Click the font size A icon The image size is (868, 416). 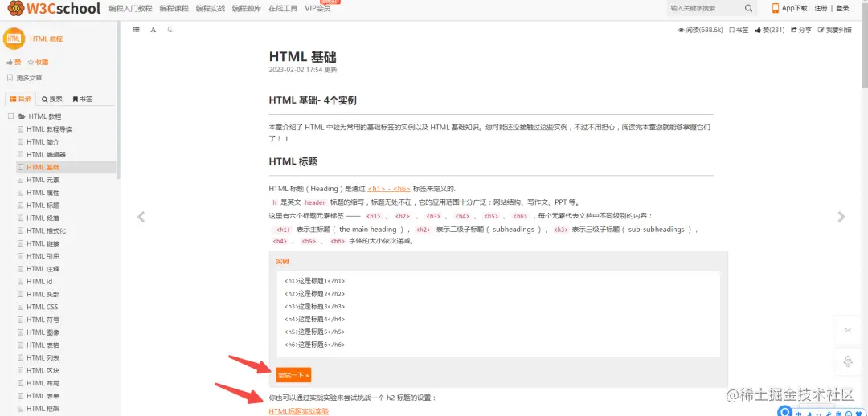[x=154, y=30]
